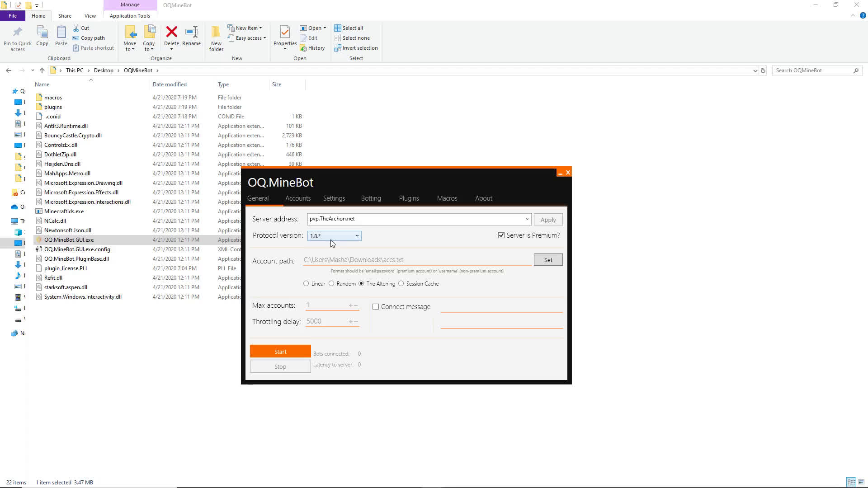Toggle the Server is Premium checkbox
Screen dimensions: 868x488
[x=501, y=235]
